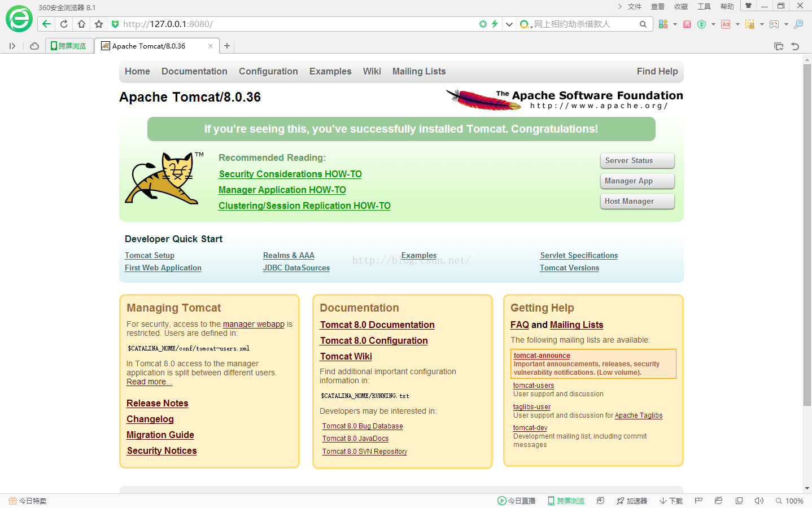Image resolution: width=812 pixels, height=508 pixels.
Task: Close the Apache Tomcat tab
Action: [x=211, y=46]
